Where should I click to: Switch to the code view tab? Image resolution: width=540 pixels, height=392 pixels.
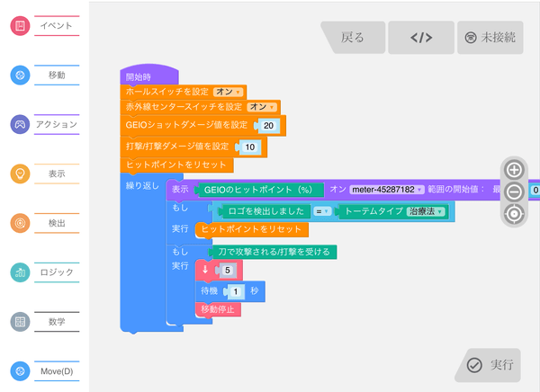420,38
